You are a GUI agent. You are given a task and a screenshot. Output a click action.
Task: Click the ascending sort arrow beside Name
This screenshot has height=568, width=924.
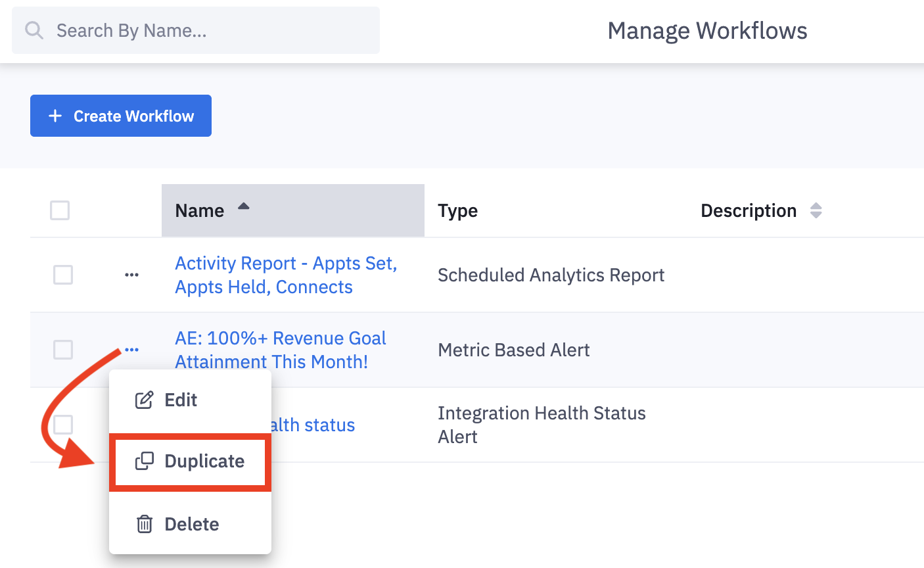coord(243,206)
